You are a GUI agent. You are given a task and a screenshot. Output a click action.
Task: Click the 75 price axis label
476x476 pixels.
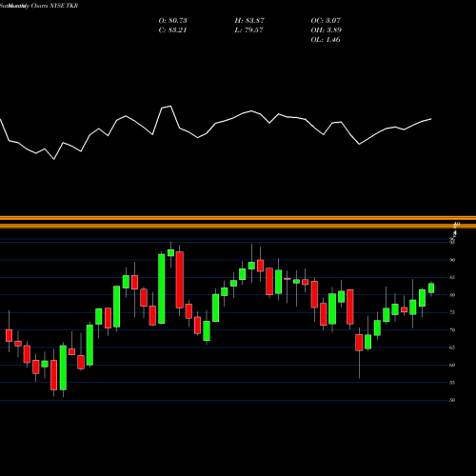[452, 312]
